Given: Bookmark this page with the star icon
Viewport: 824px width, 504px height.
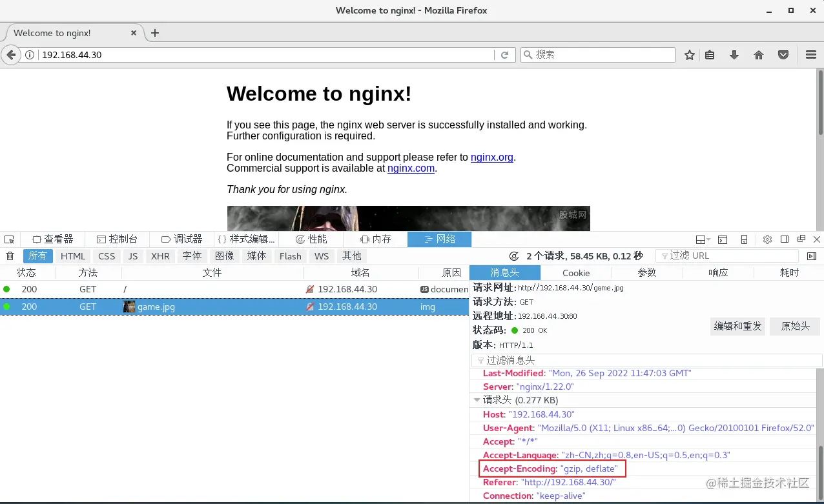Looking at the screenshot, I should coord(690,55).
